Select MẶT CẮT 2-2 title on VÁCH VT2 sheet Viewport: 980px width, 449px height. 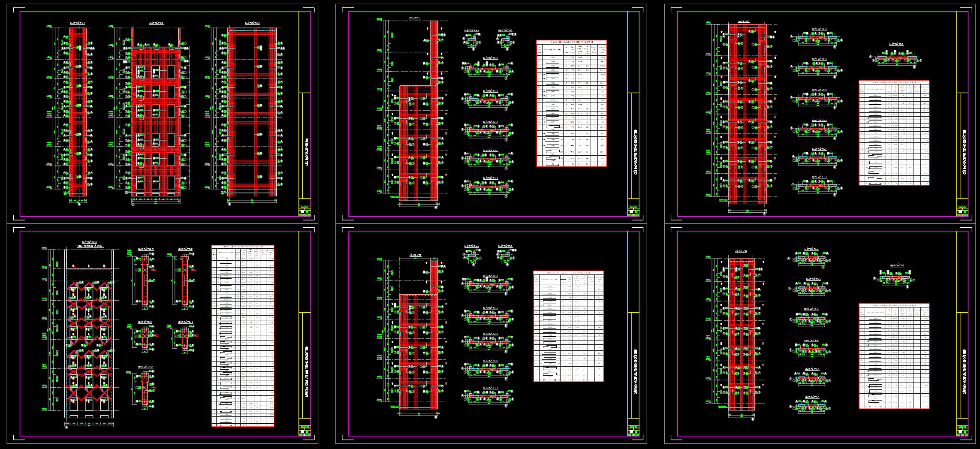coord(490,361)
